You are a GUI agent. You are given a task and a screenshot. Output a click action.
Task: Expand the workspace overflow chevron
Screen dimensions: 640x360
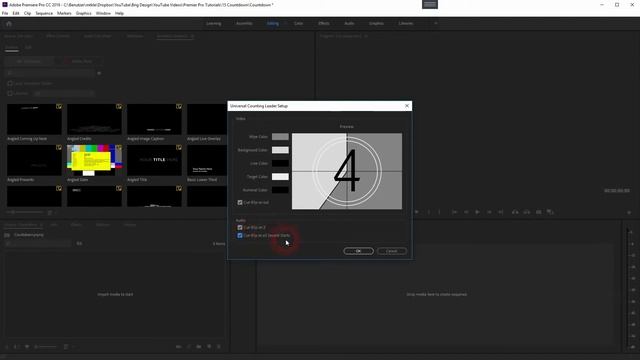(436, 23)
